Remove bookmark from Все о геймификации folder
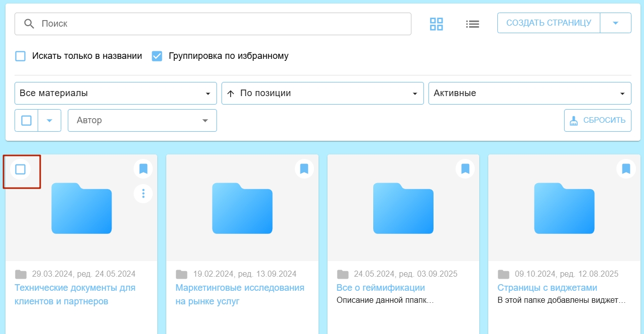This screenshot has height=334, width=644. 465,169
